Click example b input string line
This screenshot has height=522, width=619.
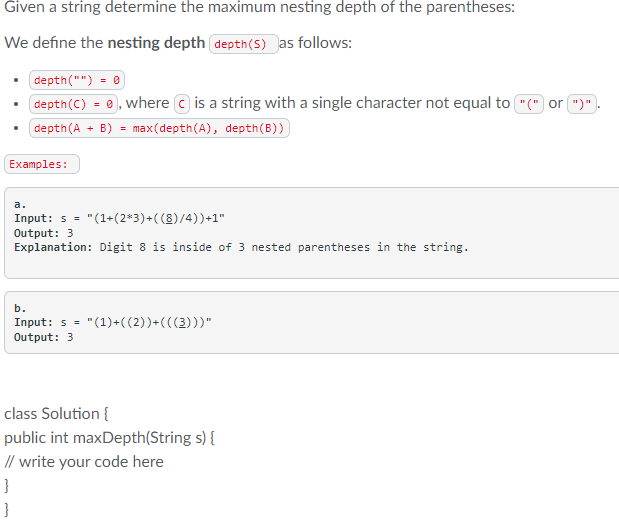113,322
